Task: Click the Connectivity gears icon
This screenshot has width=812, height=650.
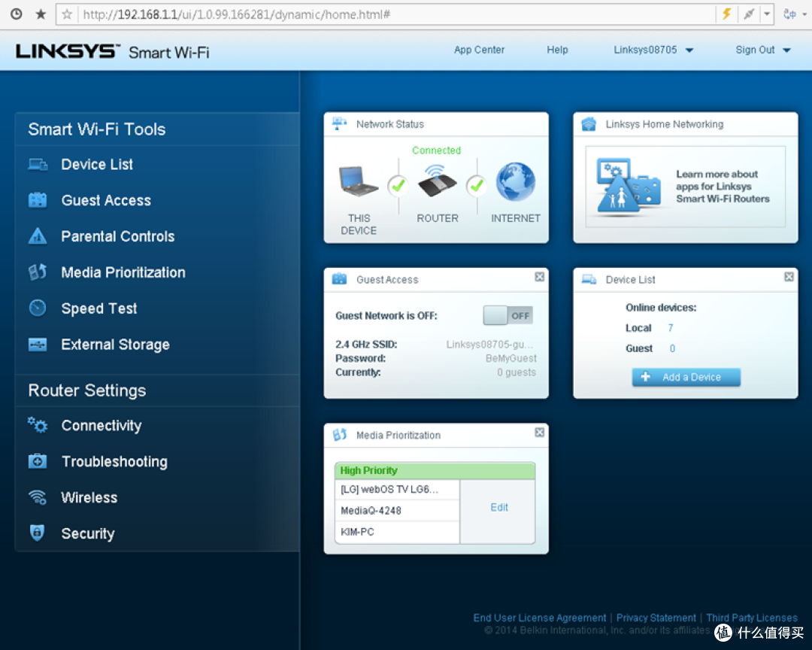Action: point(38,425)
